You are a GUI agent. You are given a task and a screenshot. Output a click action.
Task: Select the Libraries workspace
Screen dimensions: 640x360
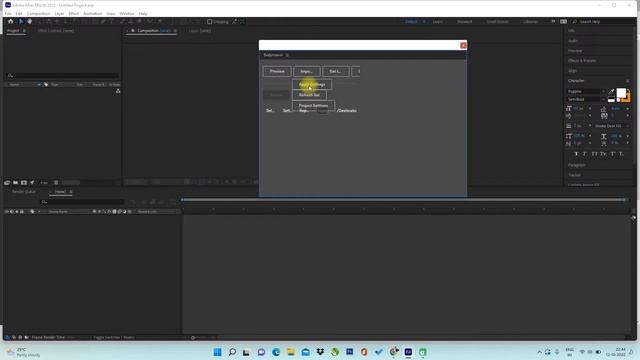(x=531, y=22)
